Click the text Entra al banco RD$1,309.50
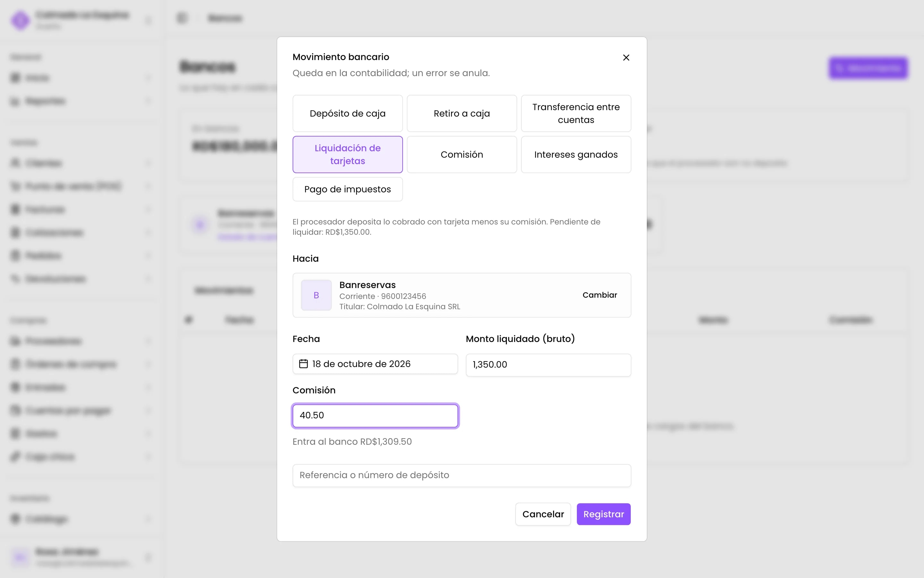 [352, 442]
